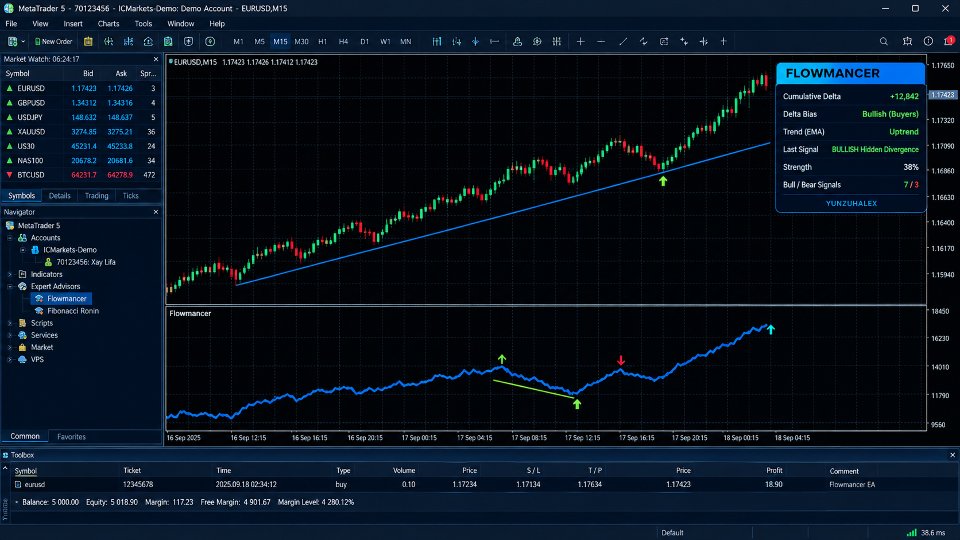
Task: Collapse the Expert Advisors tree node
Action: (x=10, y=287)
